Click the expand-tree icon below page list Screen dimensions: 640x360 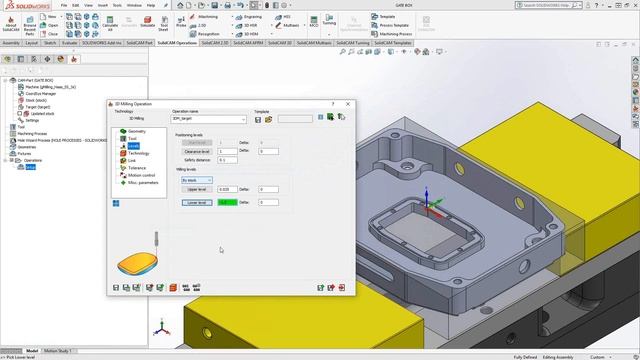[x=116, y=203]
